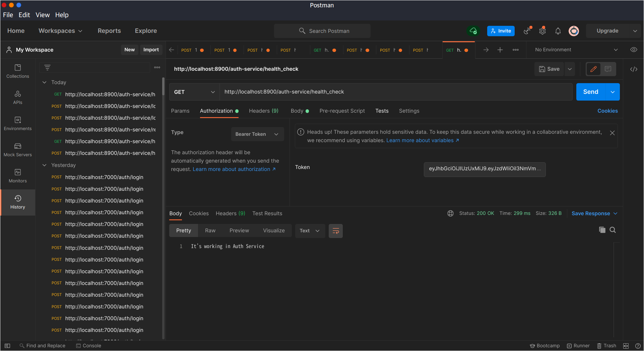Collapse the Yesterday history group
This screenshot has height=351, width=644.
tap(44, 165)
